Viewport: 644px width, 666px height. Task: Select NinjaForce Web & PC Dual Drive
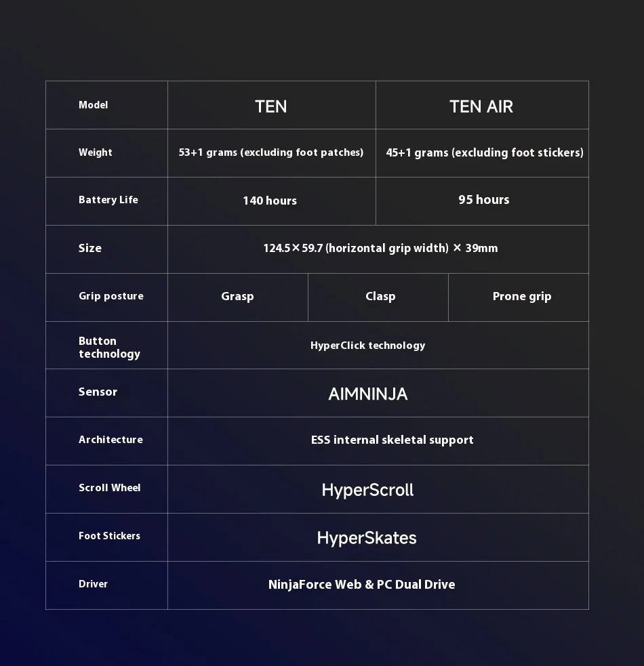click(x=361, y=585)
